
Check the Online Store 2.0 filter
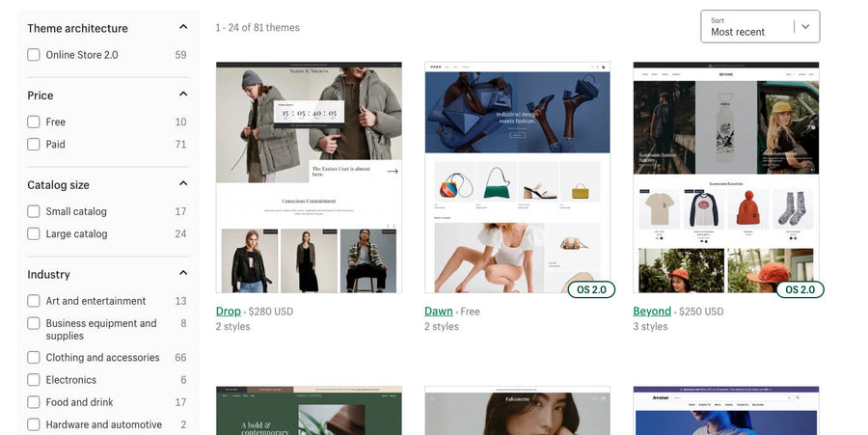coord(34,55)
